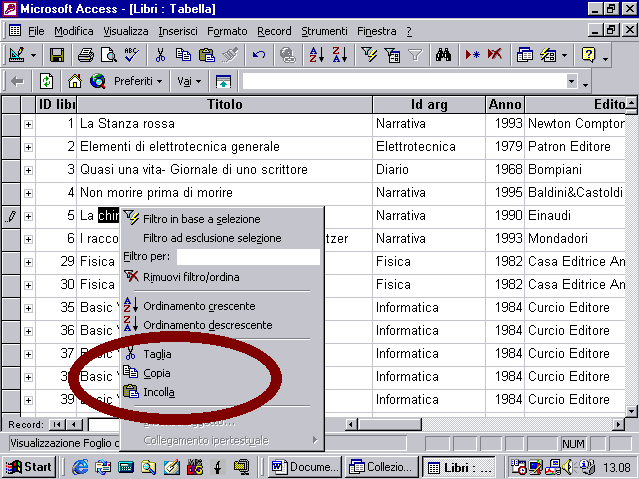
Task: Click Sort Ascending A-Z toolbar icon
Action: click(x=317, y=55)
